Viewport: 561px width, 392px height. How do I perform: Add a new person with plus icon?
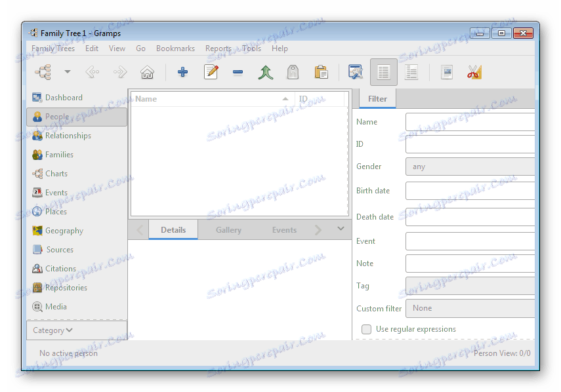(x=183, y=72)
